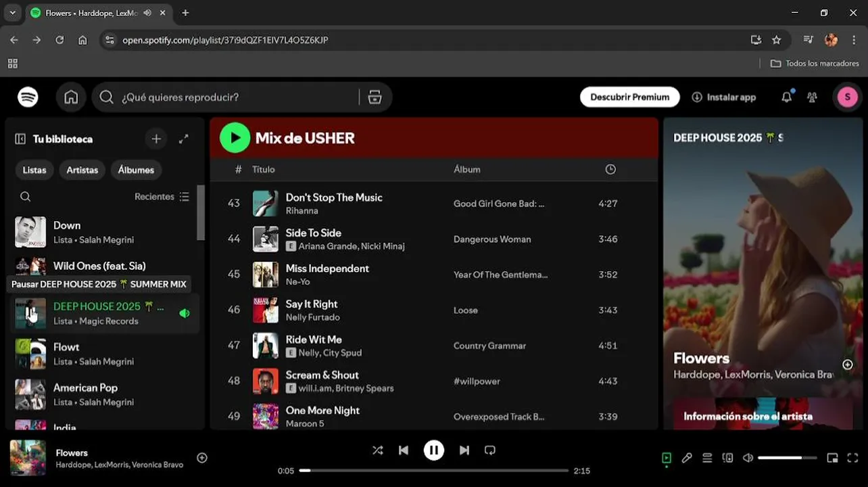Filter library by Álbumes

pos(136,170)
